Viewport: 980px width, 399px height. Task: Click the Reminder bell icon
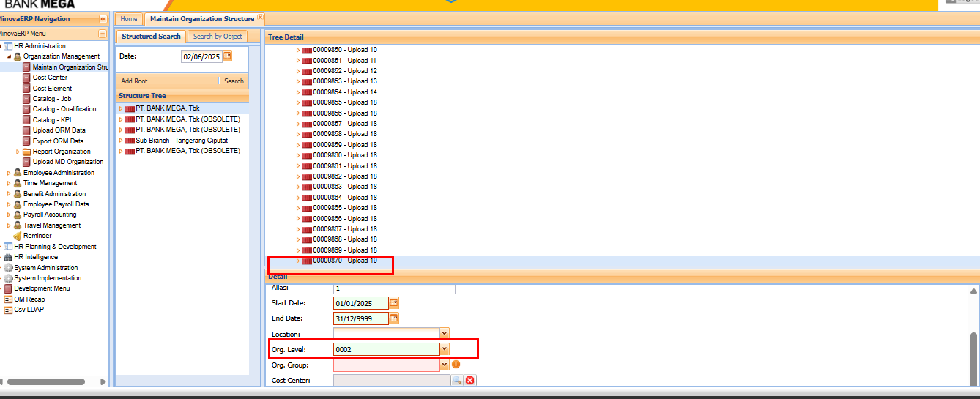(x=18, y=236)
